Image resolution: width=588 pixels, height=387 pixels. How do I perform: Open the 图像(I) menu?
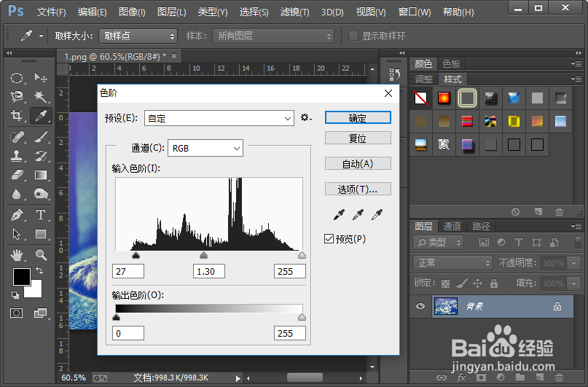132,12
